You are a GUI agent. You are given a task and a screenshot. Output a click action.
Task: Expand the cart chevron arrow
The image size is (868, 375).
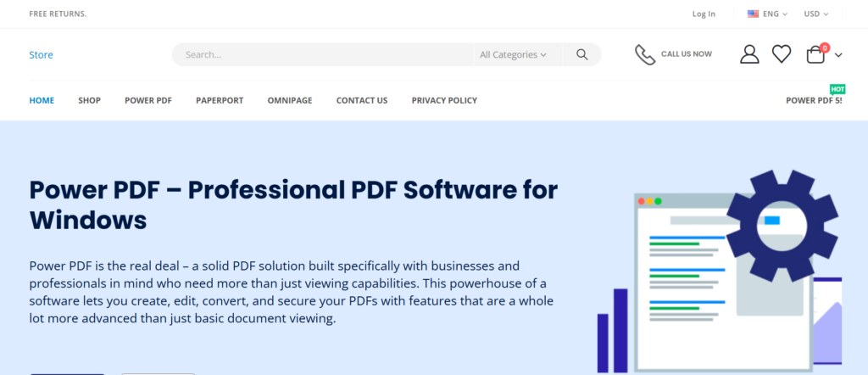click(x=838, y=55)
